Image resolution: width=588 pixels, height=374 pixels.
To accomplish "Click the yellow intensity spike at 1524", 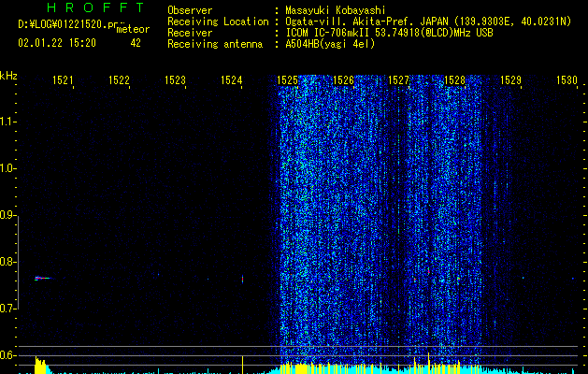I will click(x=243, y=365).
